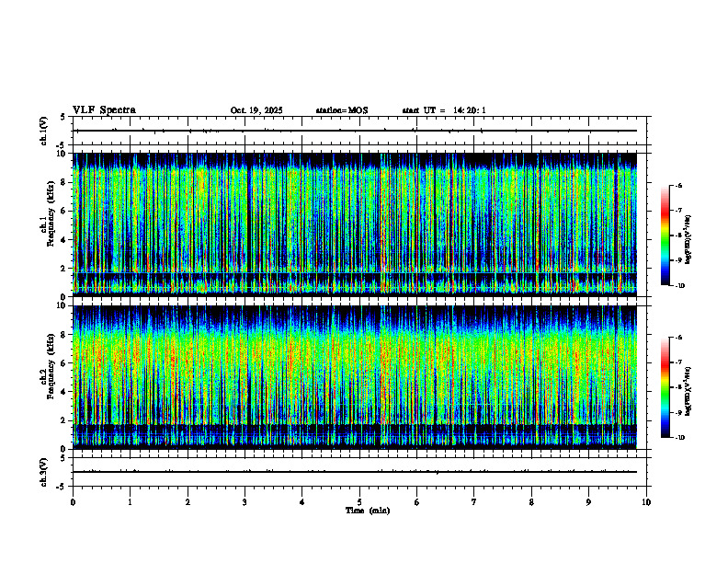Screen dimensions: 728x563
Task: Click the "3" tick on the time axis
Action: (x=245, y=502)
